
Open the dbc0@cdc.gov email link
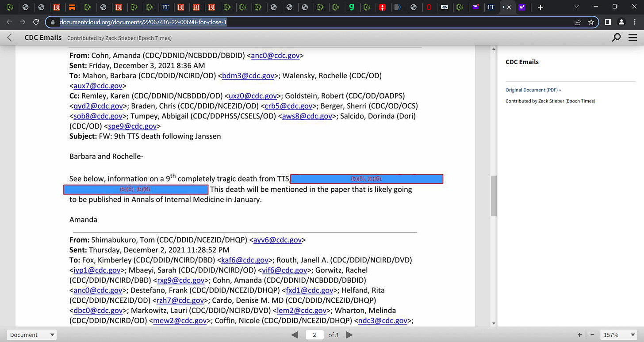click(98, 311)
